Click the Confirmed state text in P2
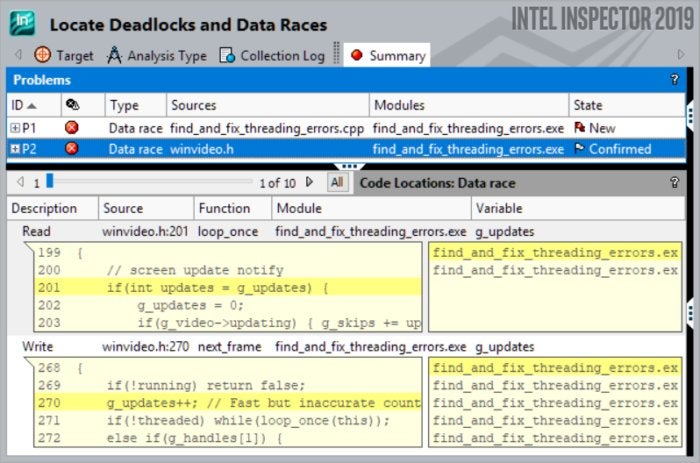The image size is (700, 463). [620, 149]
